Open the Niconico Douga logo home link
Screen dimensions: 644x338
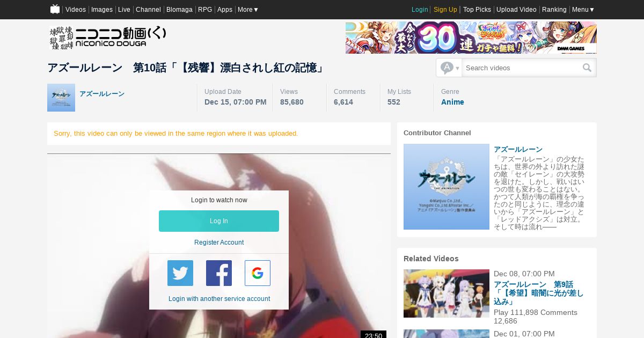[107, 38]
